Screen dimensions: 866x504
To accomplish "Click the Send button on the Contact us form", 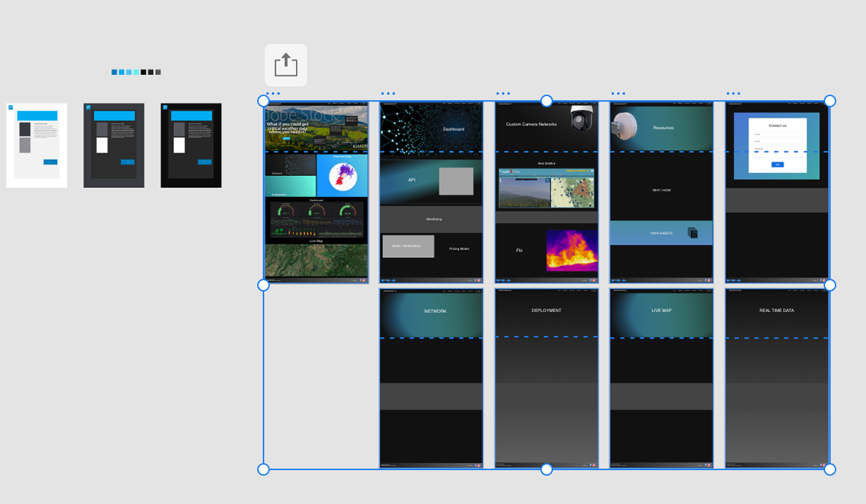I will tap(777, 164).
